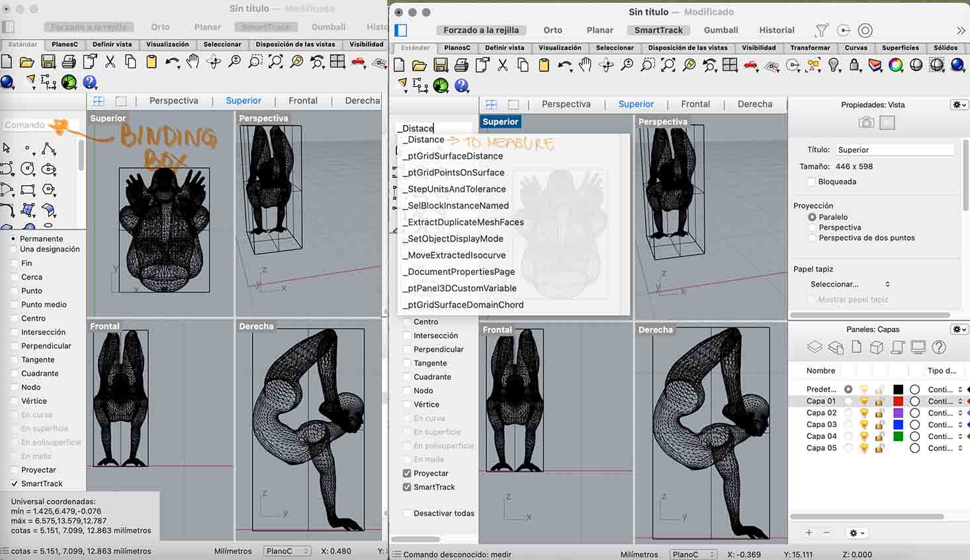Enable Perpendicular osnap in right window
This screenshot has width=970, height=560.
coord(407,349)
